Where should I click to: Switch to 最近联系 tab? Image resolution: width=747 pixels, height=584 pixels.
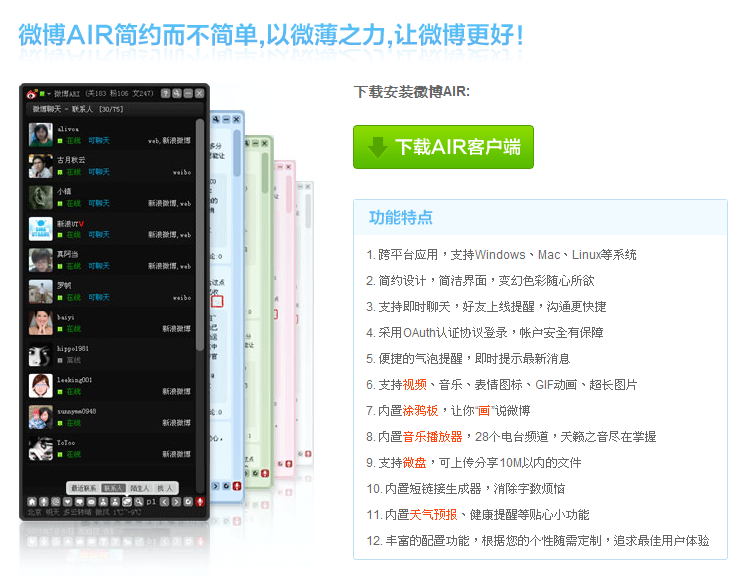pyautogui.click(x=84, y=488)
